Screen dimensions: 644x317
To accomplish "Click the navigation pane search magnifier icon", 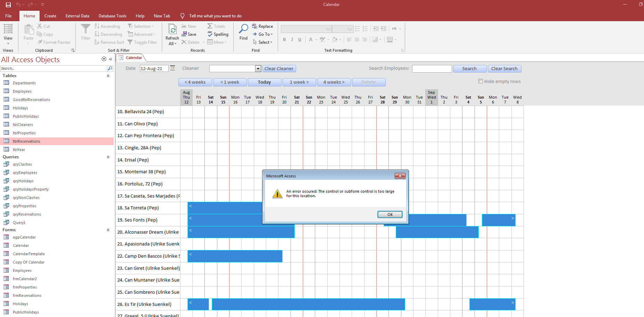I will pyautogui.click(x=110, y=68).
